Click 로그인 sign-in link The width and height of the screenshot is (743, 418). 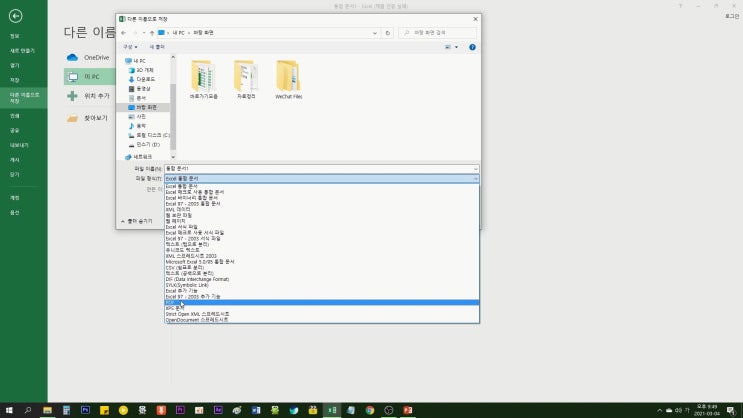pos(732,16)
